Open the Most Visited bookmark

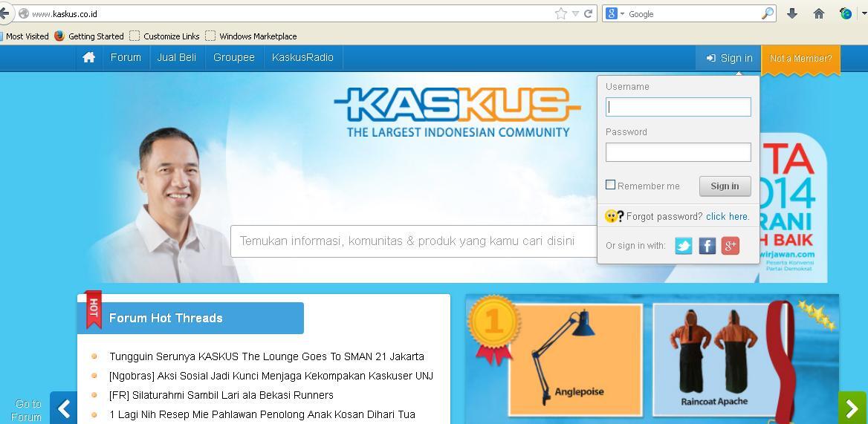click(25, 36)
